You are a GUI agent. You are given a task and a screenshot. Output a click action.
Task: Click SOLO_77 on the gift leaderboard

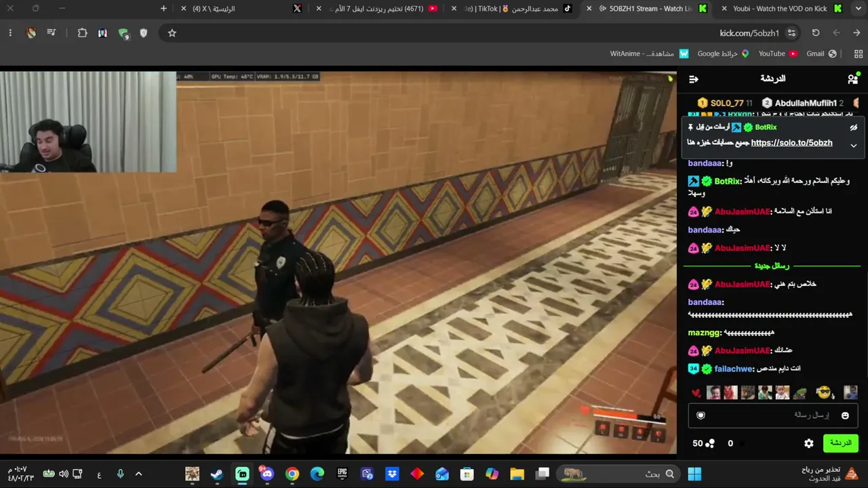coord(726,103)
